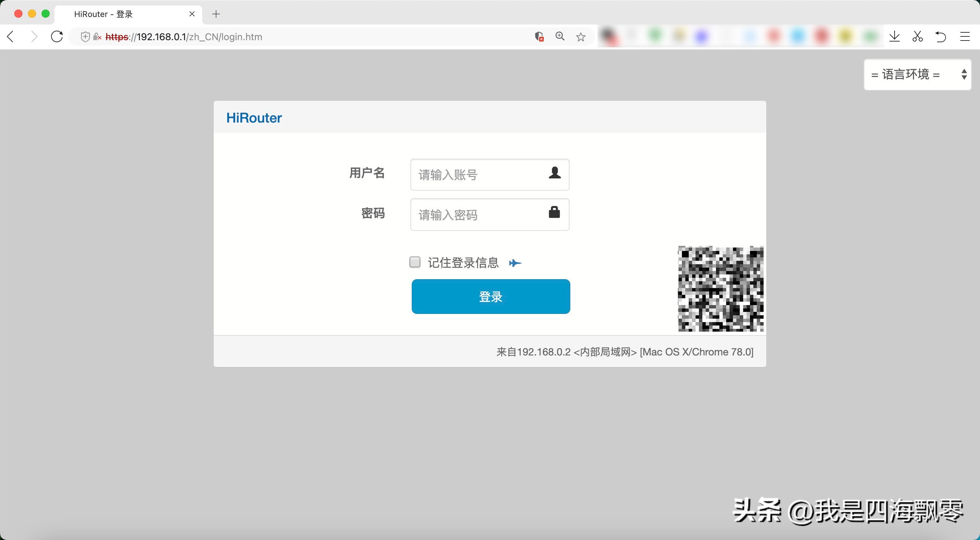
Task: Open a new browser tab
Action: (x=216, y=14)
